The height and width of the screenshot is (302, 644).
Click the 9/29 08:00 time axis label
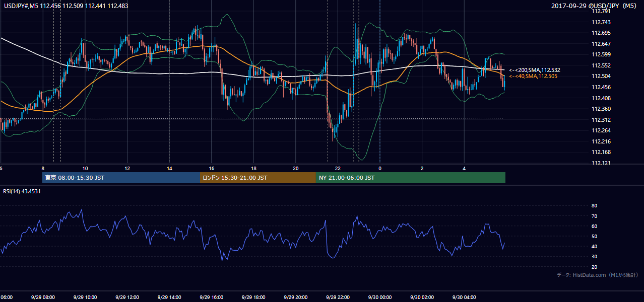tap(43, 297)
